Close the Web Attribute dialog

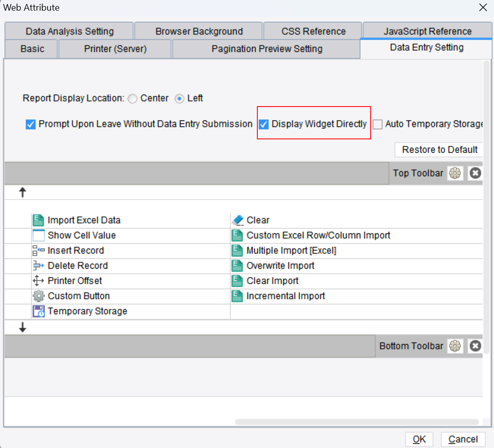click(x=483, y=7)
